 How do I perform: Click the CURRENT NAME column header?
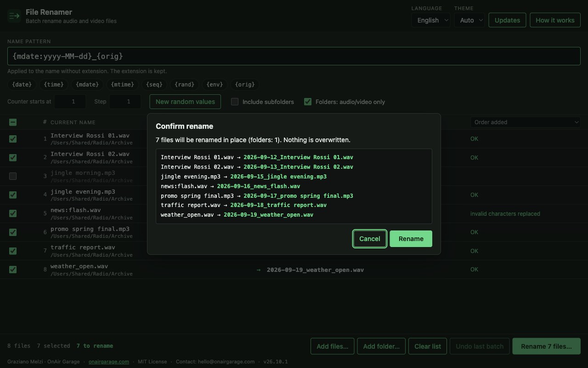(73, 122)
